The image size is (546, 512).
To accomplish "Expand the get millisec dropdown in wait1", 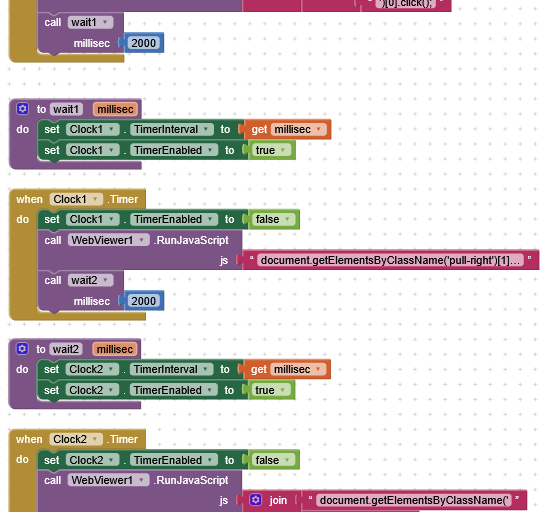I will 298,130.
